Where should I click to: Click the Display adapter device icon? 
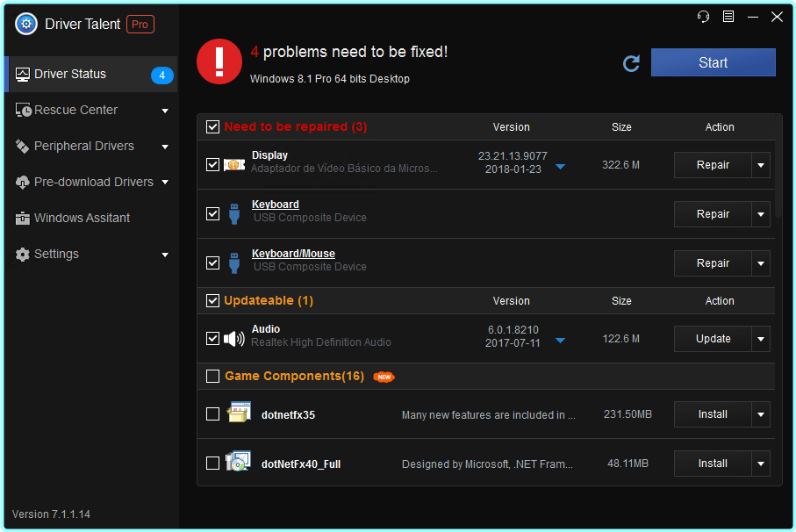[x=234, y=165]
